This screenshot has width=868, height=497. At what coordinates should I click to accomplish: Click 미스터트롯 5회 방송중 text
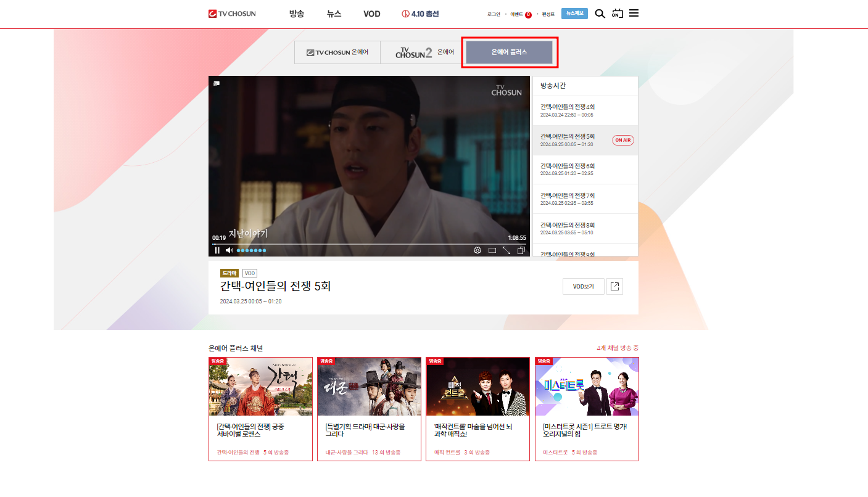coord(571,453)
